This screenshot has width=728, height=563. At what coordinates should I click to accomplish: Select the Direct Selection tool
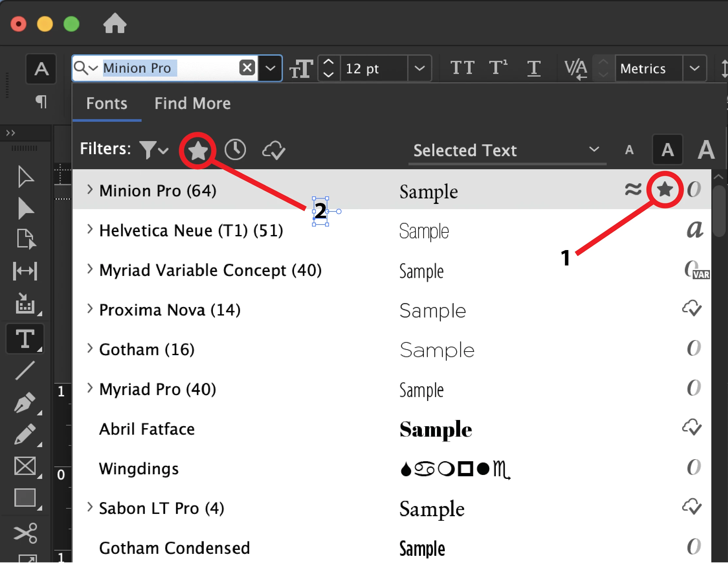(25, 209)
